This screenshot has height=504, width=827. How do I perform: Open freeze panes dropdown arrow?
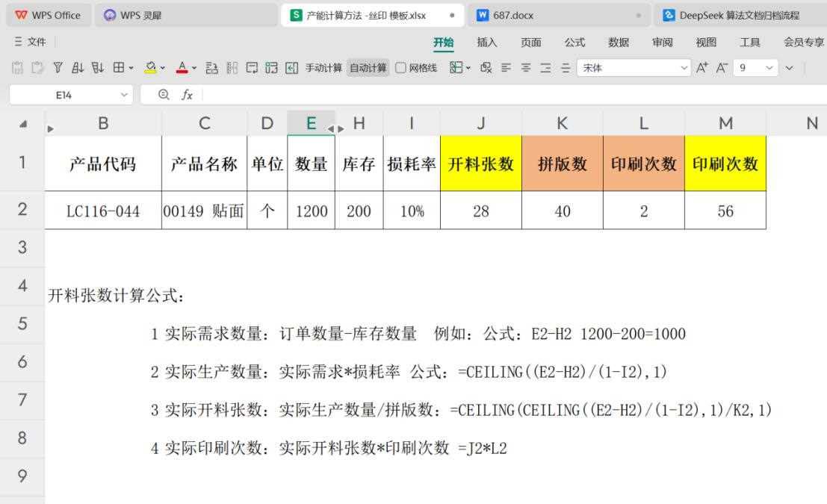(468, 68)
